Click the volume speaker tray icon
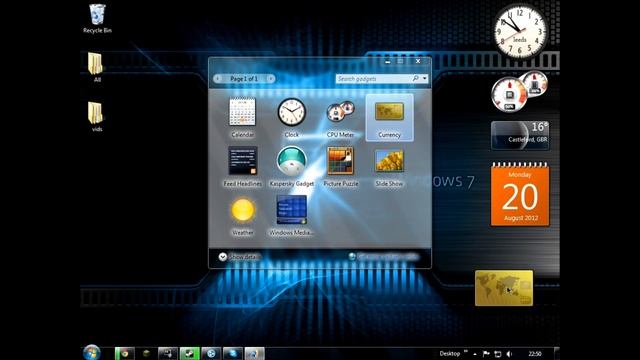640x360 pixels. tap(509, 354)
